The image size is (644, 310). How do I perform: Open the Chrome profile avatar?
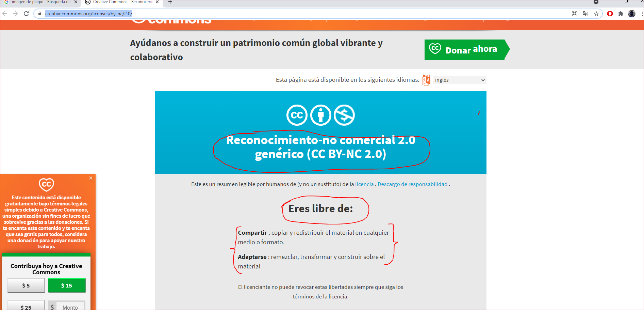pyautogui.click(x=632, y=14)
